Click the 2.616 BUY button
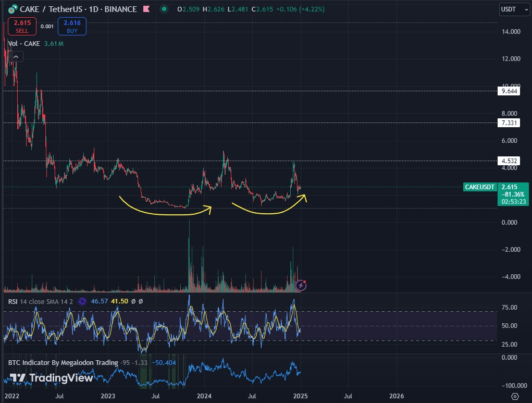 [72, 27]
